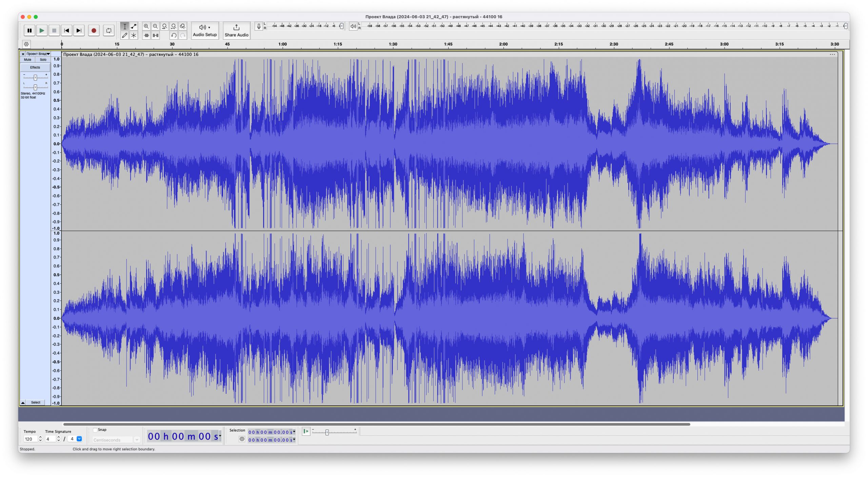The height and width of the screenshot is (477, 868).
Task: Click the track Select button
Action: pos(36,403)
